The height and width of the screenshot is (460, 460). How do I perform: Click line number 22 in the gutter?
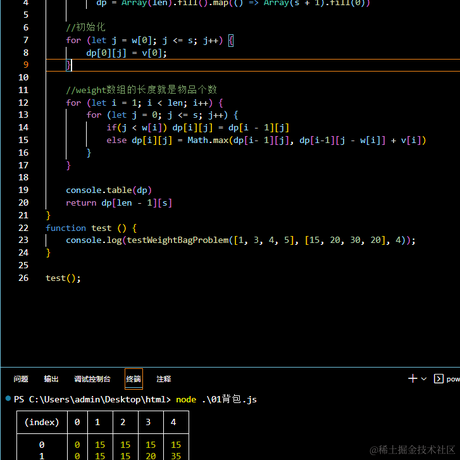(x=23, y=228)
